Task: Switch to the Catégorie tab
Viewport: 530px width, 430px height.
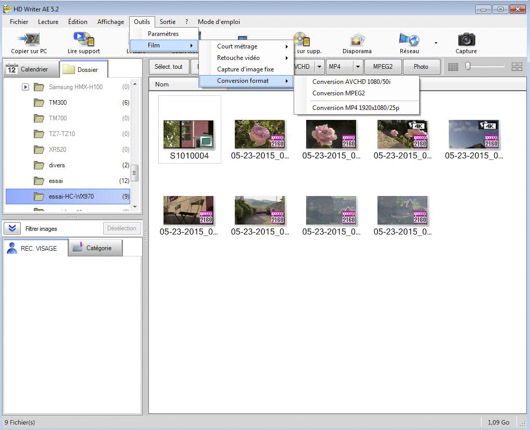Action: click(95, 248)
